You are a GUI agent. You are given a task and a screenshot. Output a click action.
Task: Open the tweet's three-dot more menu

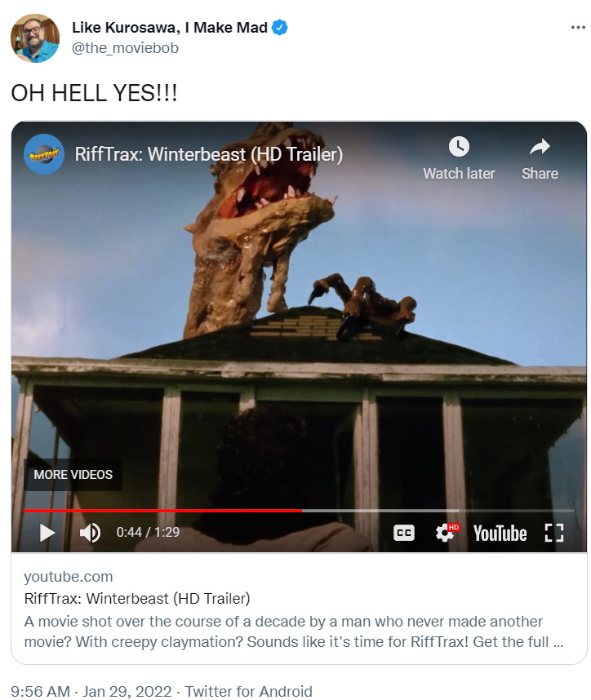[x=578, y=28]
